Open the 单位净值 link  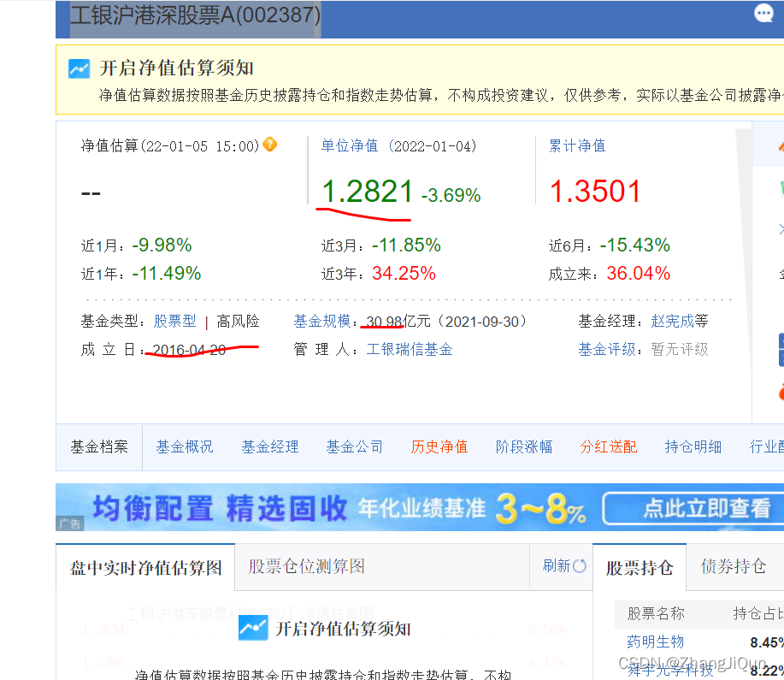pyautogui.click(x=350, y=145)
